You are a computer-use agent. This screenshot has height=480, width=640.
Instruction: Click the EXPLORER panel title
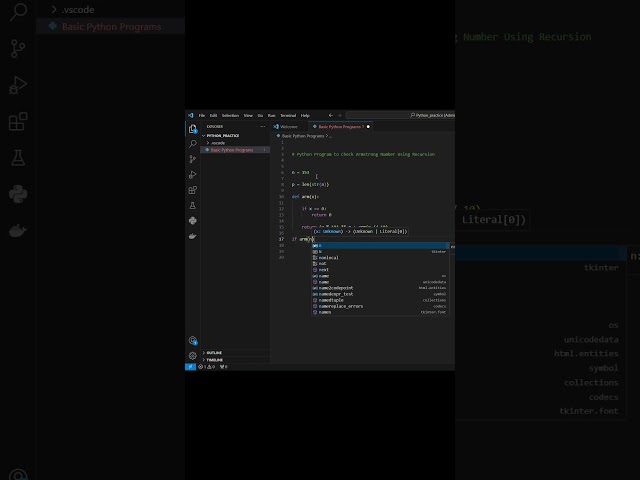click(215, 127)
